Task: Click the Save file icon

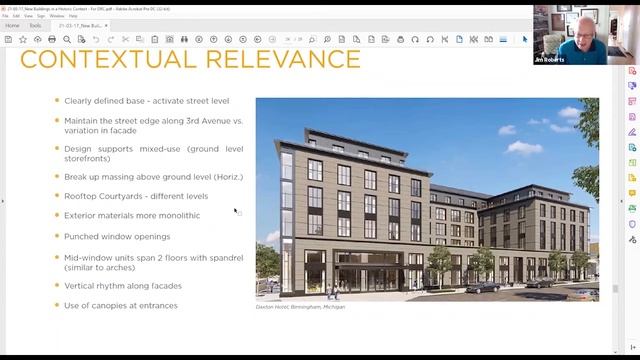Action: point(8,39)
